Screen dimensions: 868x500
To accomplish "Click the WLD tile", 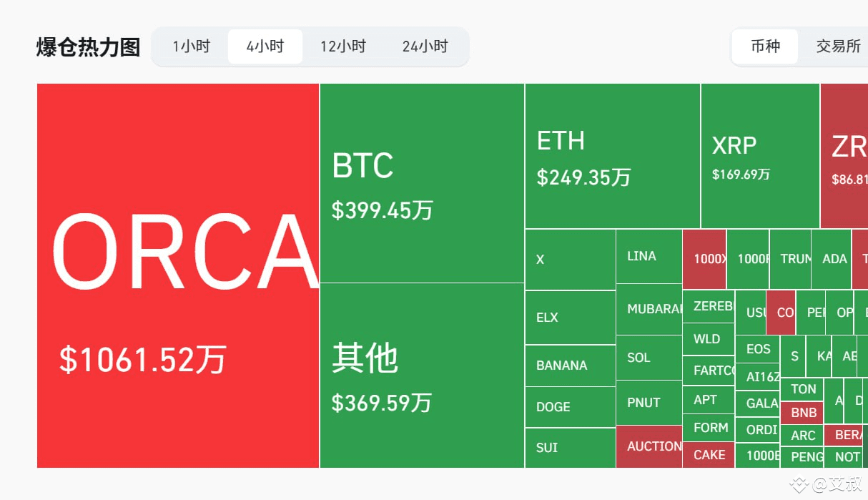I will 707,338.
